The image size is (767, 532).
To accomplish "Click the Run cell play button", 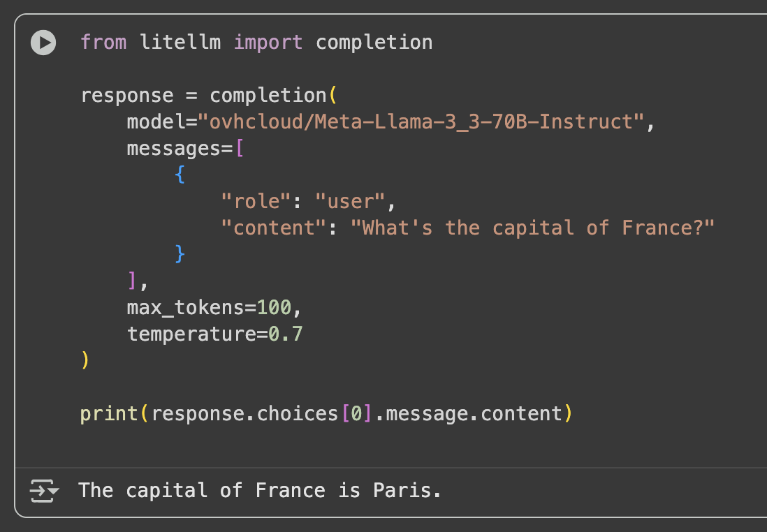I will pos(43,43).
